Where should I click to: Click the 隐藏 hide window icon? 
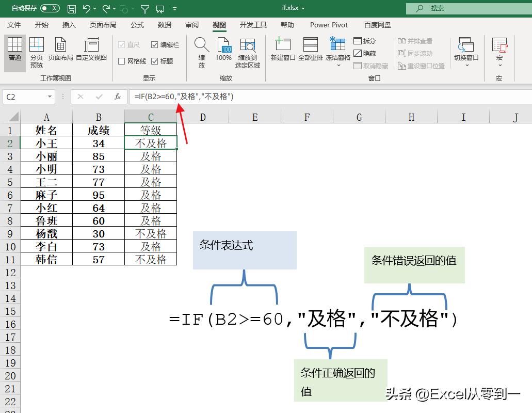364,53
